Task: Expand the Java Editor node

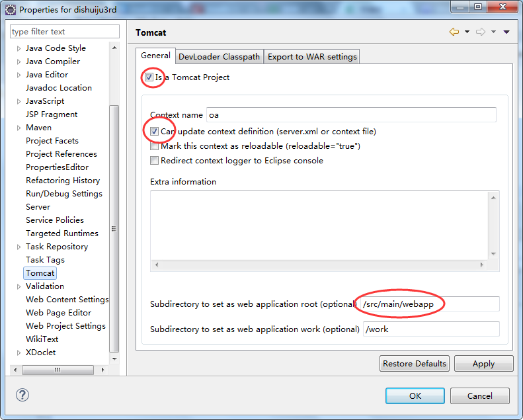Action: point(19,75)
